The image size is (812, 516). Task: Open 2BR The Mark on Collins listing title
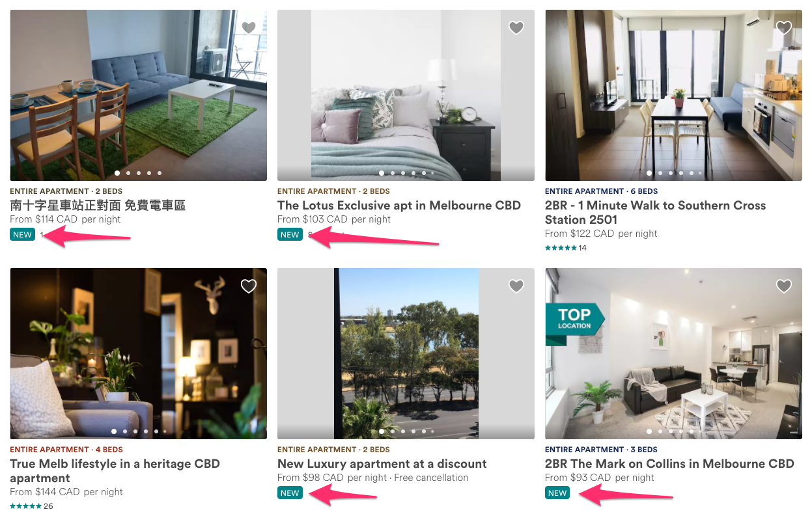click(669, 463)
